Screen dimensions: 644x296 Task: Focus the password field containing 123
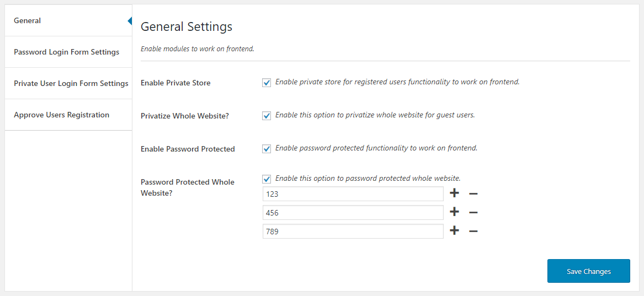click(353, 194)
